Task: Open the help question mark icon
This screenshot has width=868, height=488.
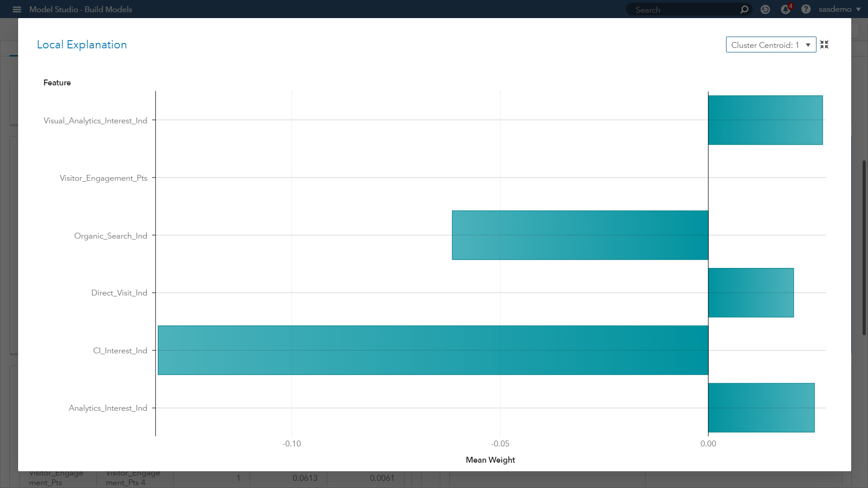Action: 806,9
